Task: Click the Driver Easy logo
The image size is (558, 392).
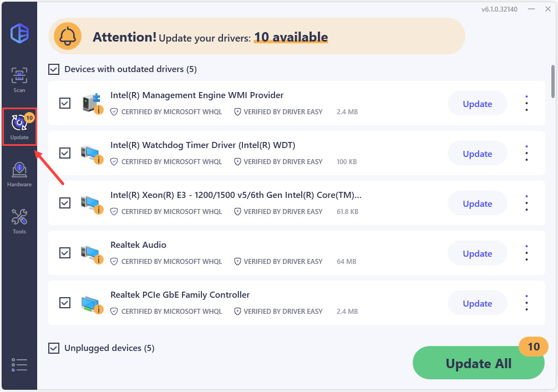Action: pos(19,33)
